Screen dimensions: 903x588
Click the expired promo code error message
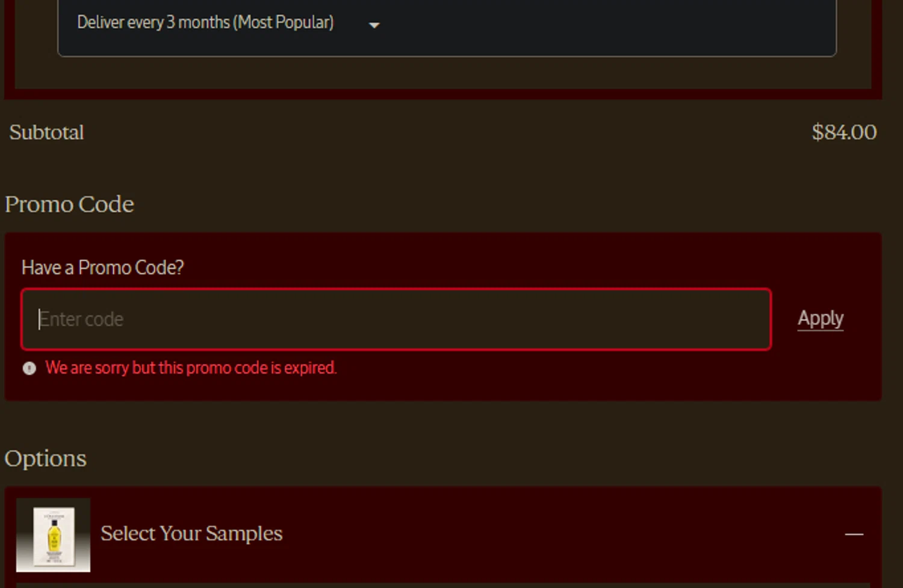point(191,368)
